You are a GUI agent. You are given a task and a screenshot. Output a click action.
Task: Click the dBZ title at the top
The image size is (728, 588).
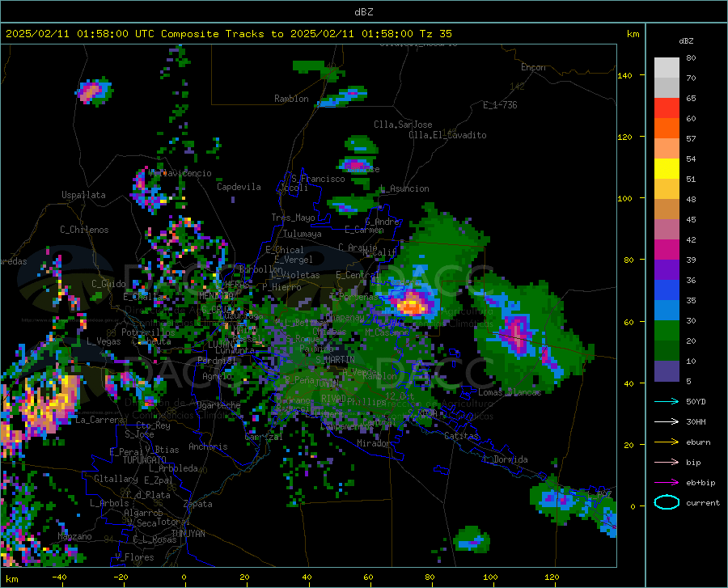tap(363, 12)
